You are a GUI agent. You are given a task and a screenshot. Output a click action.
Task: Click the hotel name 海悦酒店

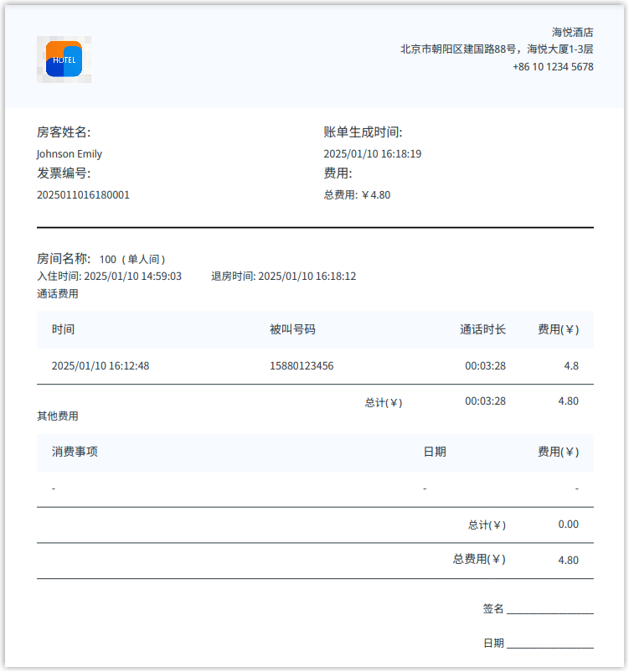(572, 32)
